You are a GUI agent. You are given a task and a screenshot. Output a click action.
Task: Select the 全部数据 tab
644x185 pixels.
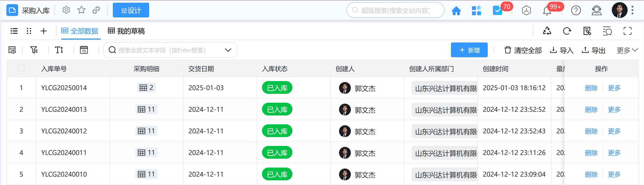coord(80,31)
